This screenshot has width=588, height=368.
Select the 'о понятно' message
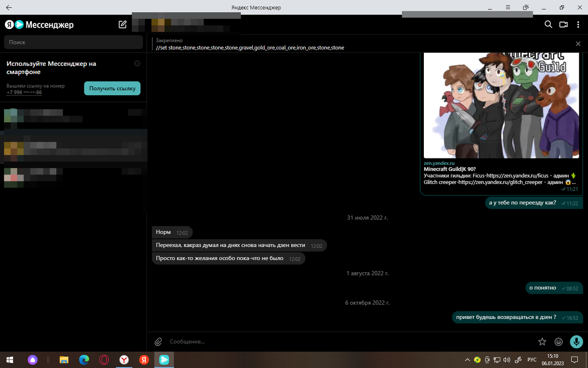[x=554, y=288]
